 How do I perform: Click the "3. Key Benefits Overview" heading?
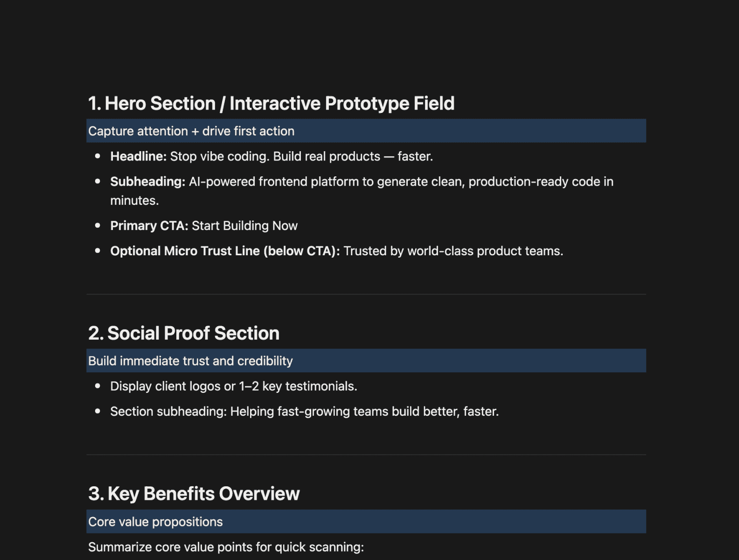click(x=194, y=494)
